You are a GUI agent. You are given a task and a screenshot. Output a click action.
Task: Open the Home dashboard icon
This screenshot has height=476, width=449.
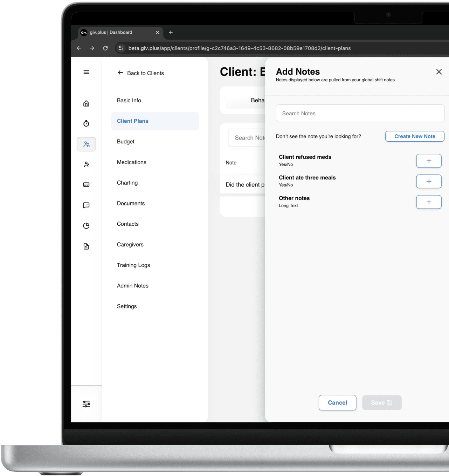pyautogui.click(x=86, y=103)
